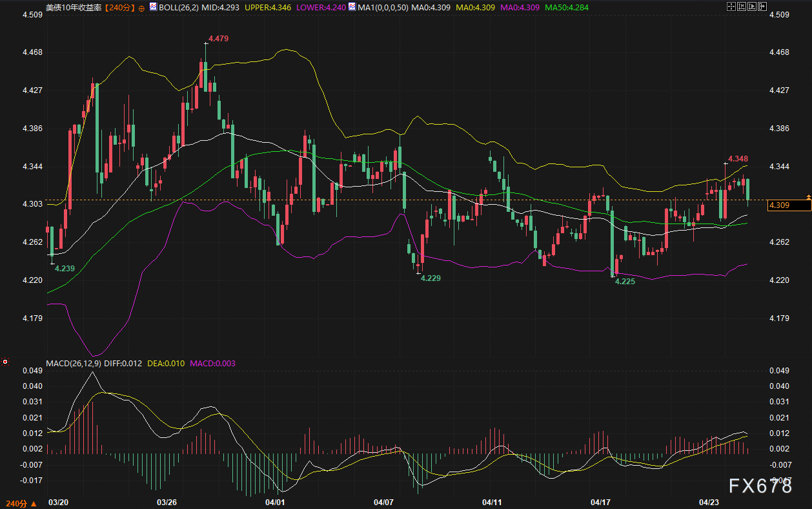Click the BOLL indicator chart icon

(x=153, y=6)
